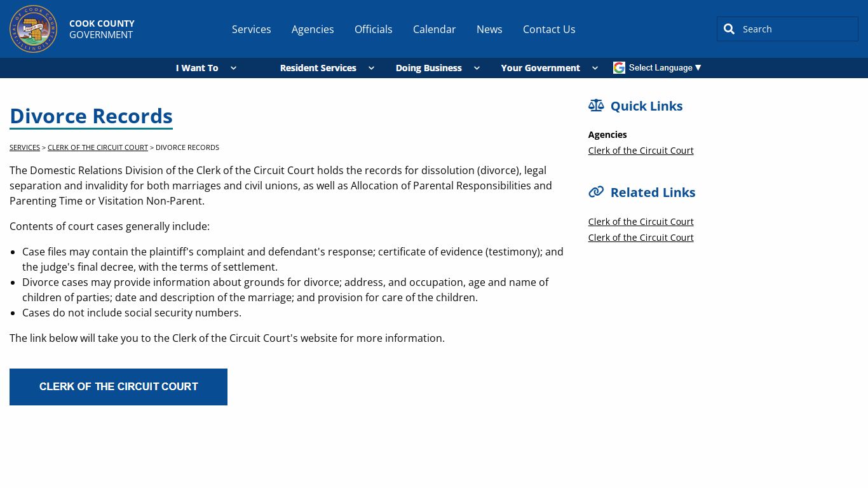Click text 'Cases do not include social security numbers.'
Image resolution: width=868 pixels, height=488 pixels.
click(x=132, y=313)
